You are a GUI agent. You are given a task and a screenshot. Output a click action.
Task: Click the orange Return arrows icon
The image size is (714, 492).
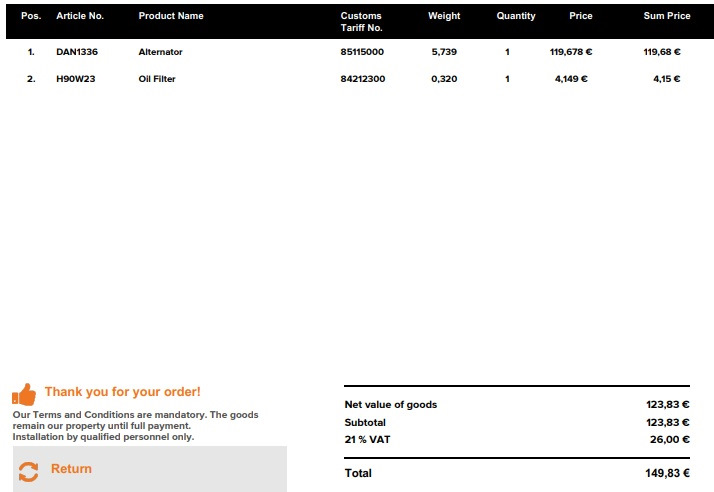[28, 472]
